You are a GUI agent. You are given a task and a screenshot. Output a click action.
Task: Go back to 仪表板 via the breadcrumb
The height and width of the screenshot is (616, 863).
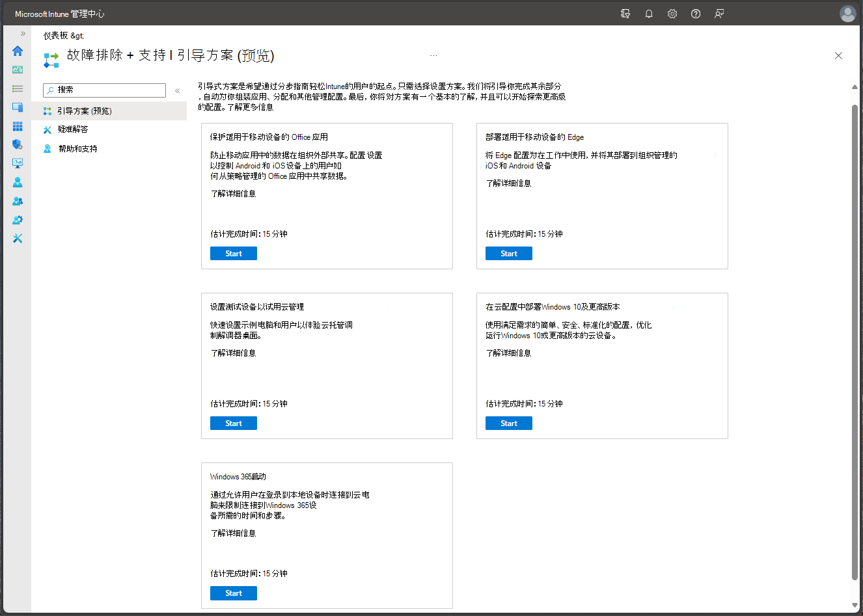(55, 36)
